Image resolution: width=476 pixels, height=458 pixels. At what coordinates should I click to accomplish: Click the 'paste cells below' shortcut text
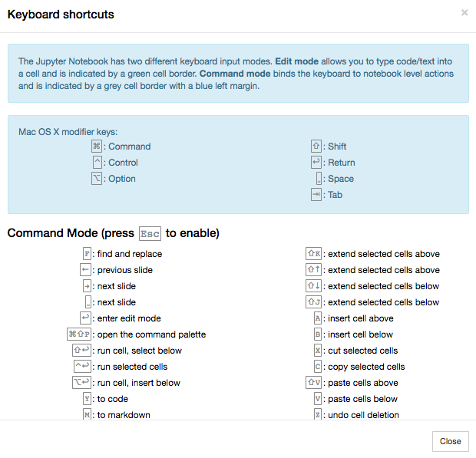coord(362,399)
